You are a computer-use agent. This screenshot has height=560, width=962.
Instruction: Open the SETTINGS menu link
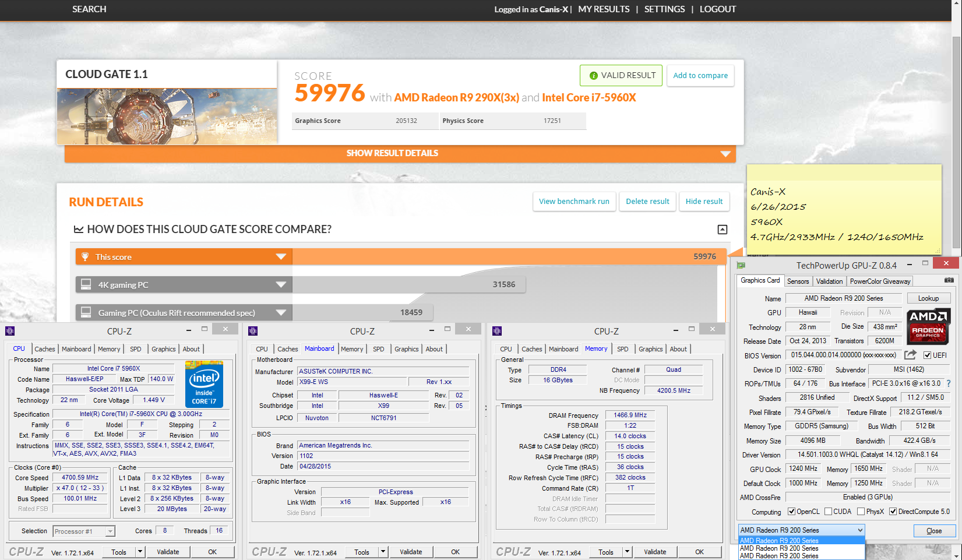click(664, 9)
